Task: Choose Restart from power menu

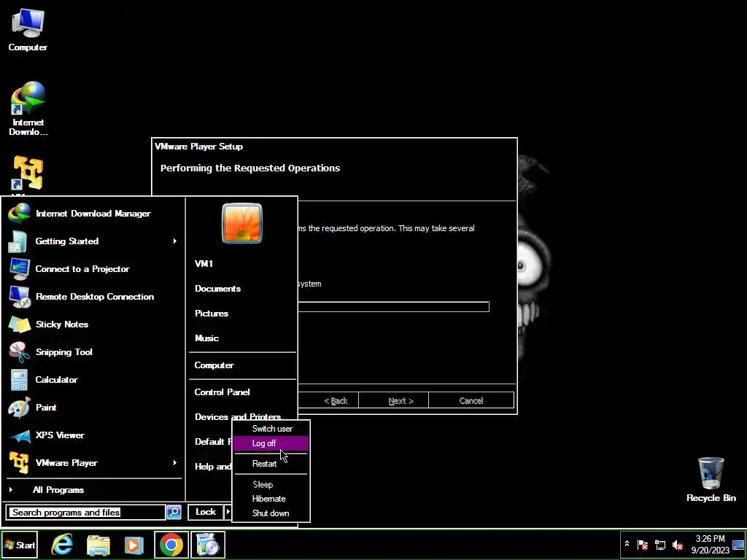Action: point(271,463)
